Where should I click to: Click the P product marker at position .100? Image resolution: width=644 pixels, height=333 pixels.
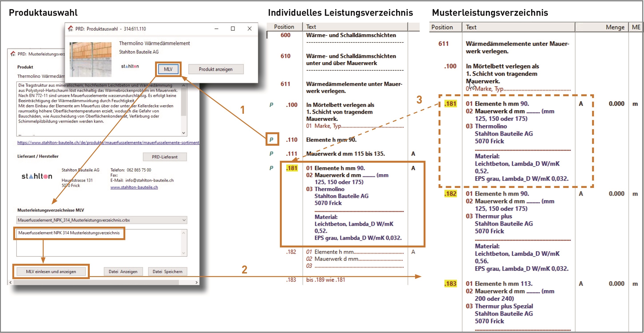[x=271, y=105]
